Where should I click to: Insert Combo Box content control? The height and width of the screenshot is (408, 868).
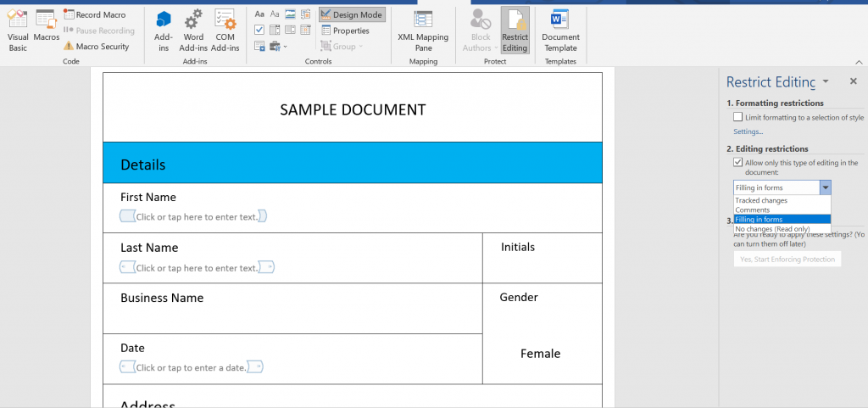(275, 30)
